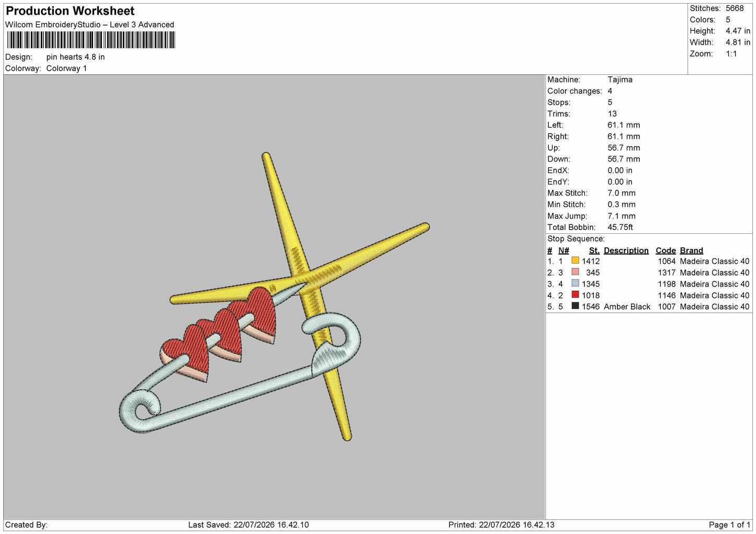
Task: Click the 'Last Saved: 22/07/2026 16.42.10' text
Action: click(249, 525)
